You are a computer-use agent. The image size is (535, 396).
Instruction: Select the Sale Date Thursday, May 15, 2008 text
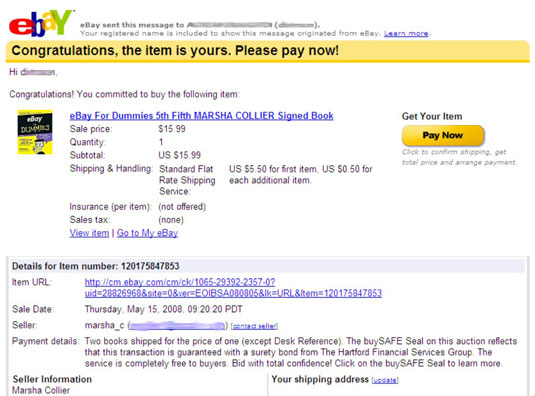(163, 309)
